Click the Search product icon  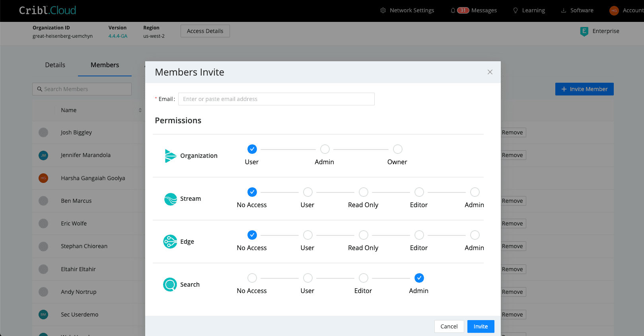(170, 284)
